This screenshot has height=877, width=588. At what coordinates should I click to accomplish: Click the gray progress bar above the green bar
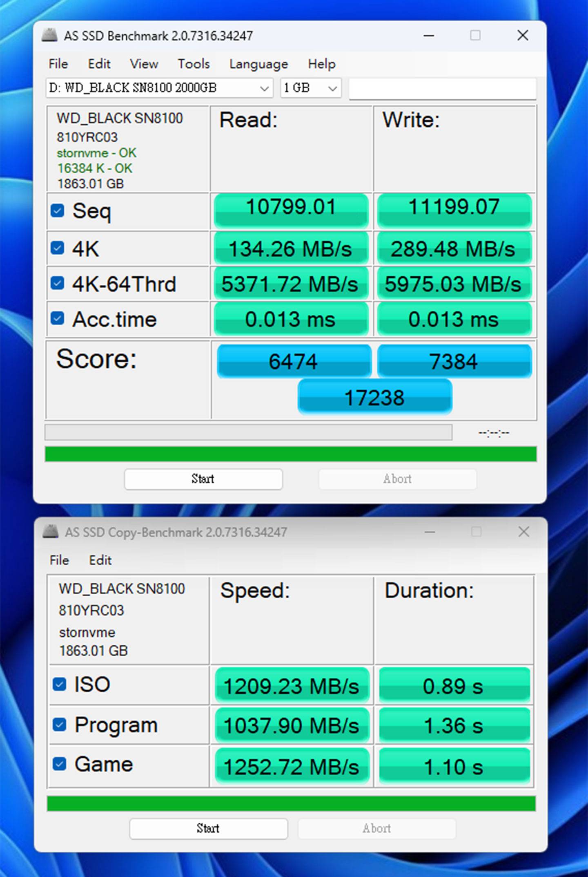click(248, 432)
